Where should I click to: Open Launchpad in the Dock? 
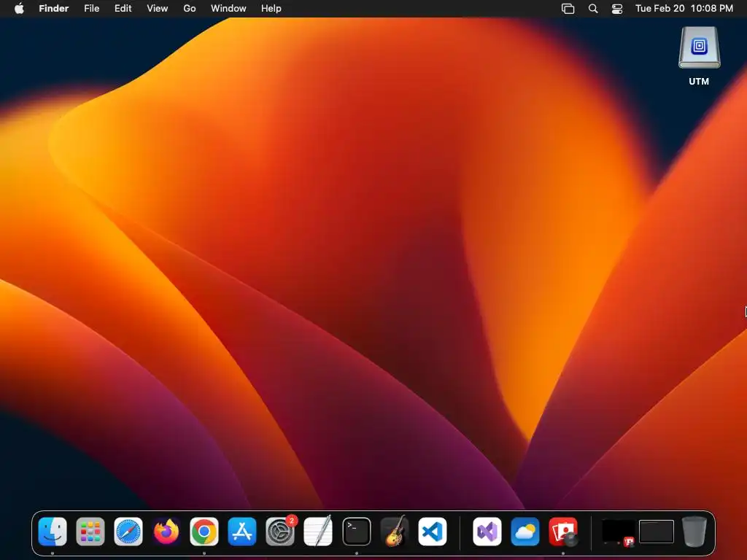pos(90,532)
